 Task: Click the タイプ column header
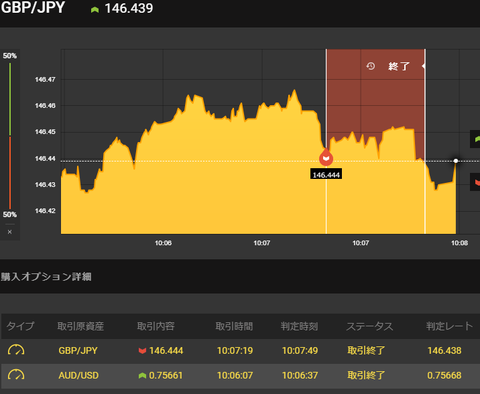coord(20,326)
